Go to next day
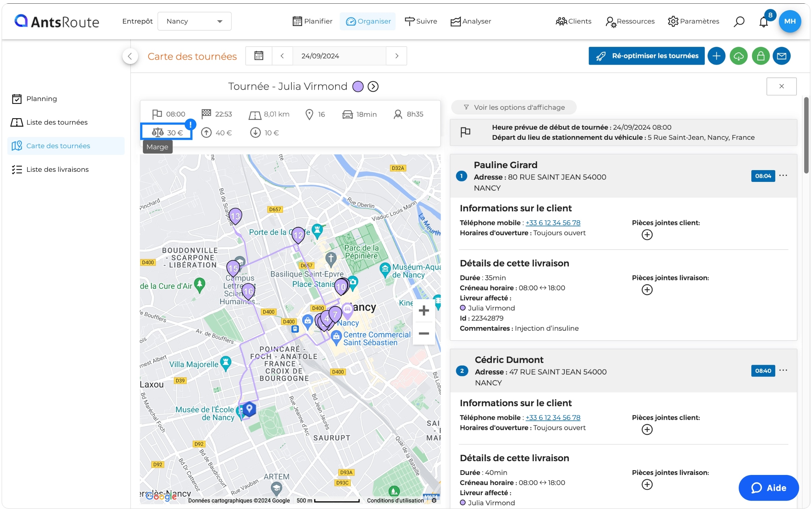Image resolution: width=812 pixels, height=512 pixels. pos(397,56)
